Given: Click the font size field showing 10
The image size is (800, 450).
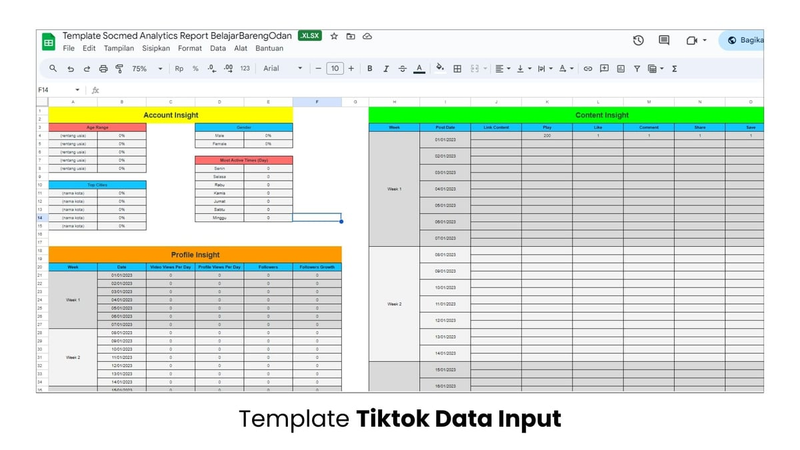Looking at the screenshot, I should (x=335, y=68).
